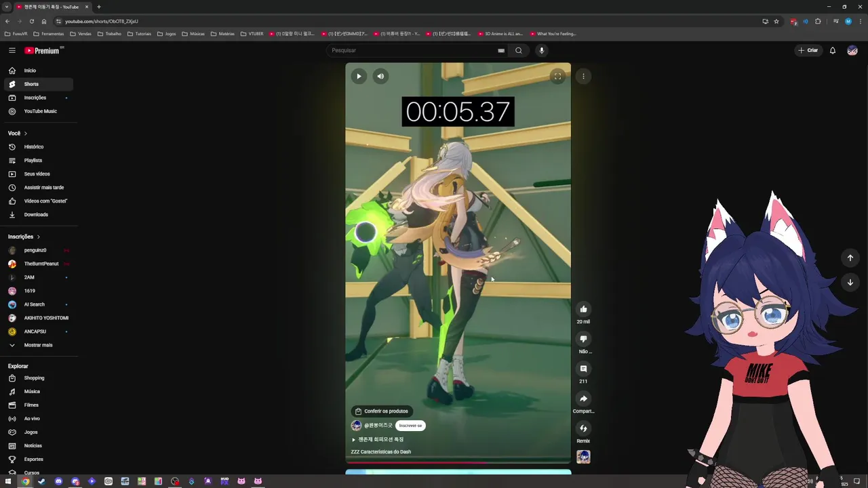The image size is (868, 488).
Task: Open Windows Start menu
Action: [x=8, y=481]
